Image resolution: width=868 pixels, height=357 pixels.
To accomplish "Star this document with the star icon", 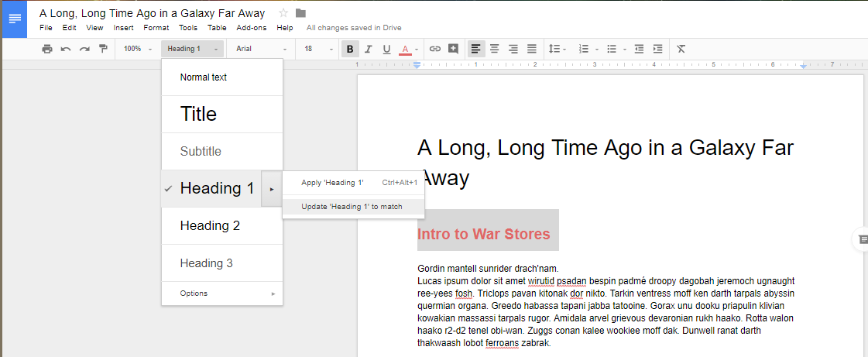I will click(283, 13).
